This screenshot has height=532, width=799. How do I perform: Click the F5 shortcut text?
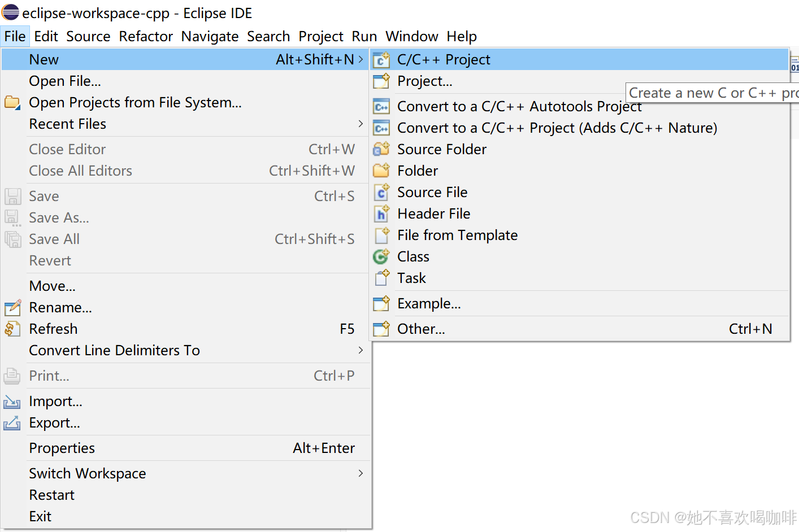(347, 329)
